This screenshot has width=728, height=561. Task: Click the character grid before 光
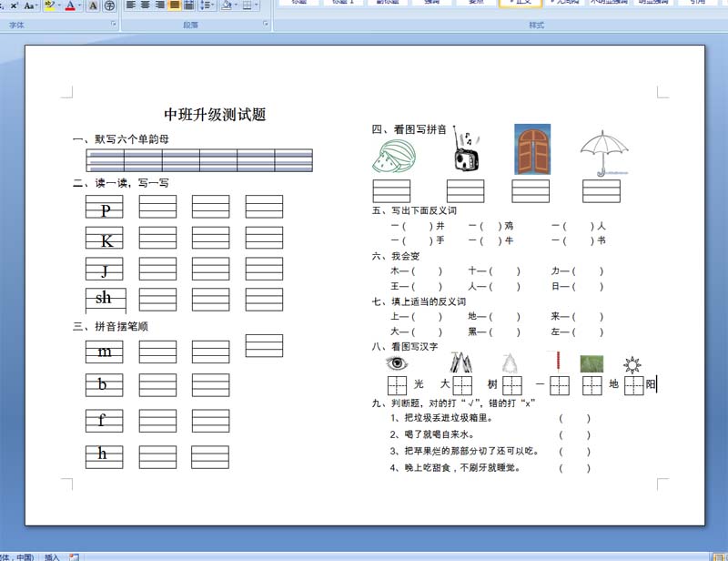coord(397,386)
